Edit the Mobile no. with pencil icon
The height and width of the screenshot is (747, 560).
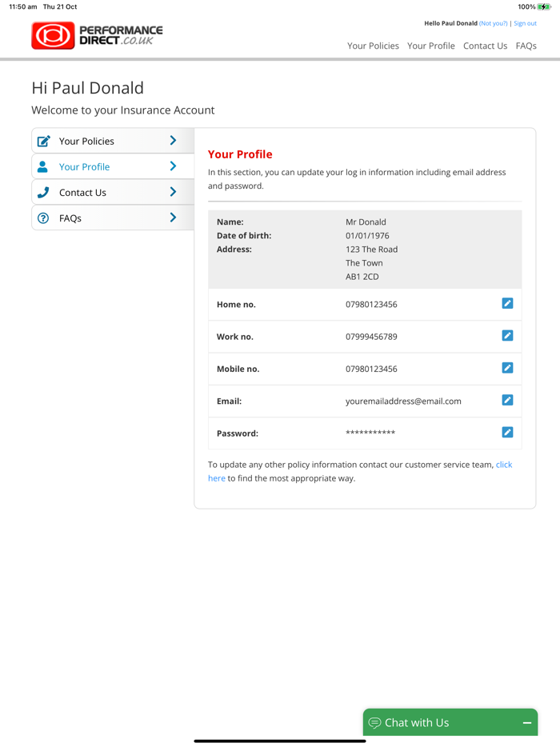(x=507, y=368)
